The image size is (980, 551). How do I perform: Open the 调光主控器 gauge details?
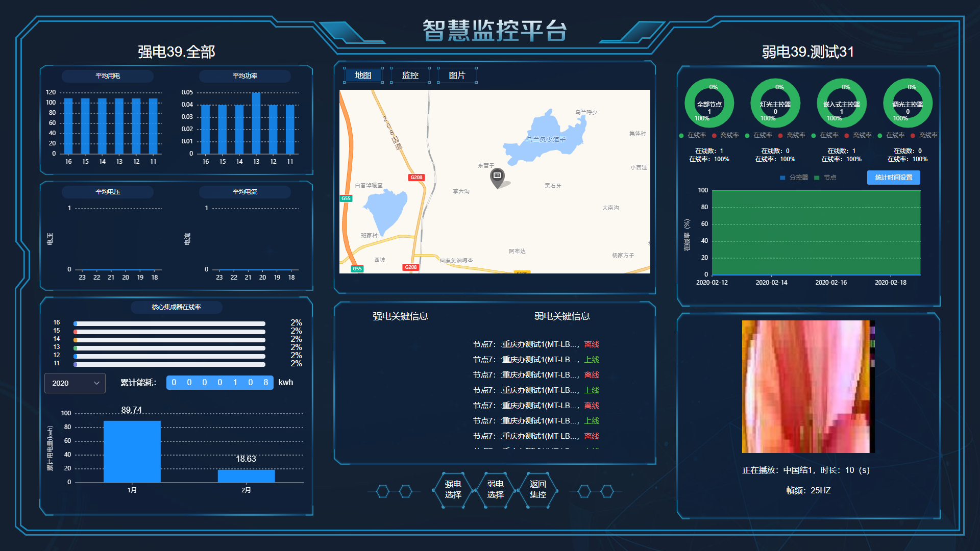coord(908,103)
